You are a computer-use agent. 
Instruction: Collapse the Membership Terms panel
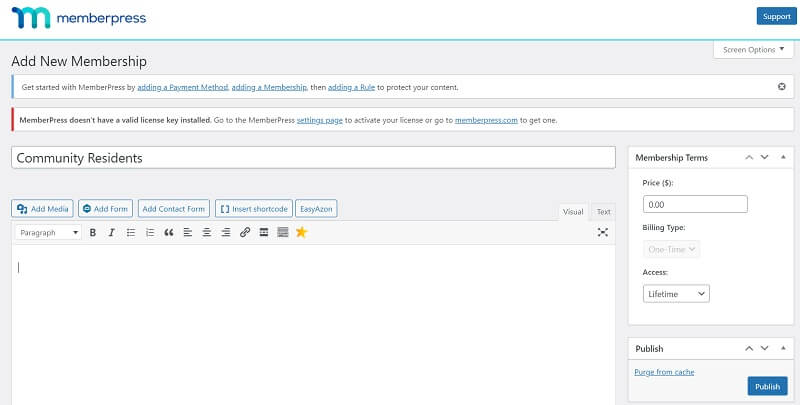[x=783, y=158]
